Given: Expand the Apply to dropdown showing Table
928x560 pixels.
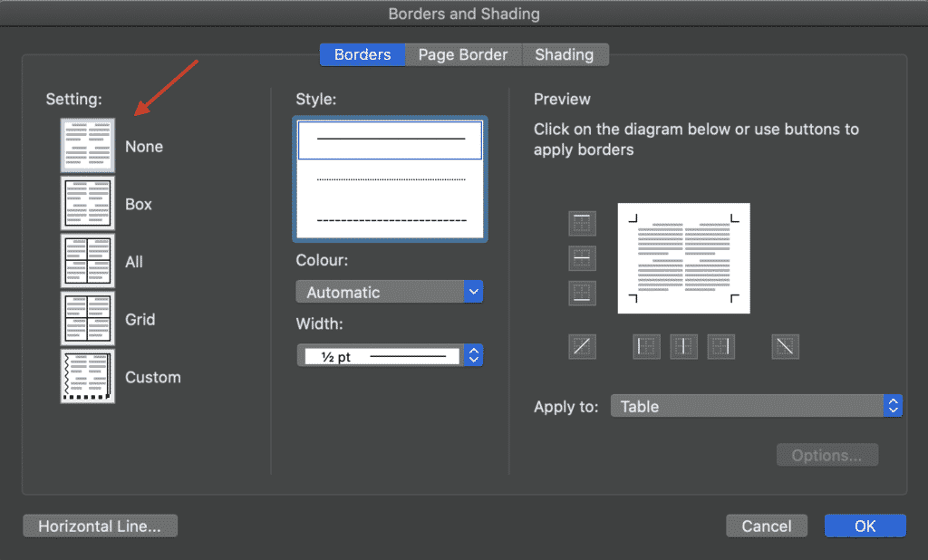Looking at the screenshot, I should [x=757, y=406].
